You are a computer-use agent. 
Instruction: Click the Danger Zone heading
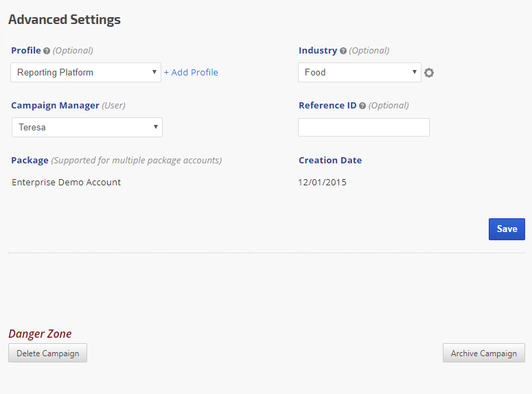coord(40,334)
